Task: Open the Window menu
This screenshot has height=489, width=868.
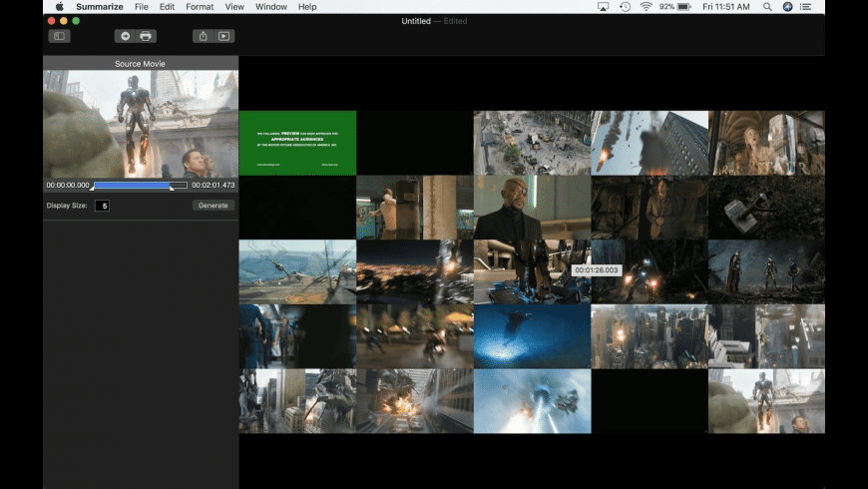Action: click(x=271, y=7)
